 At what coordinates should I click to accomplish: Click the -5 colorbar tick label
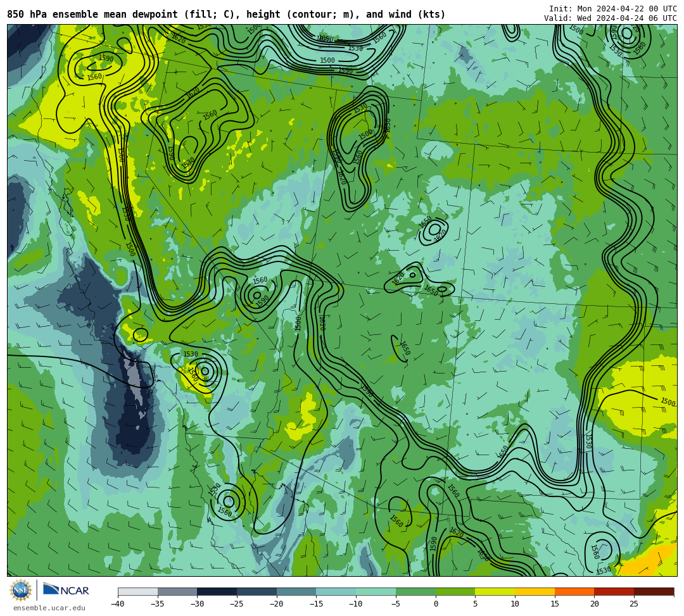click(396, 604)
